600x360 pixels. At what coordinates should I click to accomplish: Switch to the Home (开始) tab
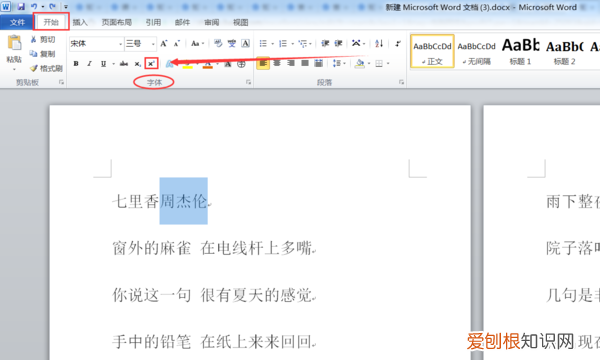coord(51,22)
